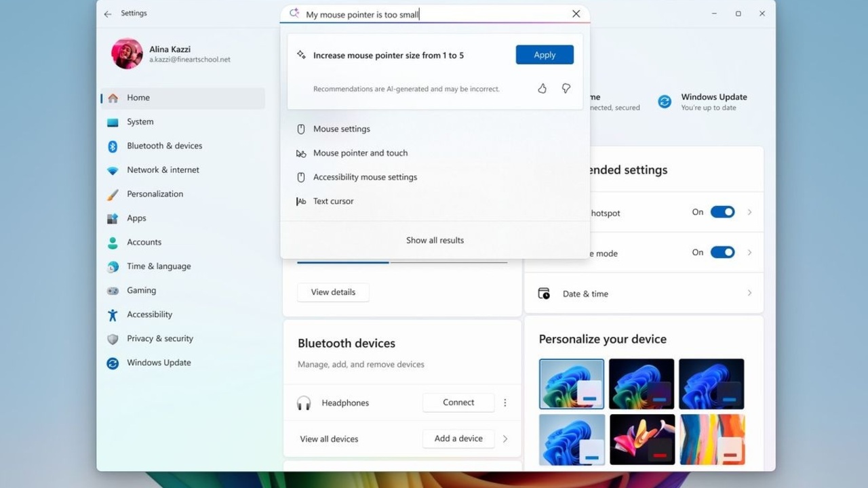
Task: Turn off the hotspot toggle
Action: coord(722,212)
